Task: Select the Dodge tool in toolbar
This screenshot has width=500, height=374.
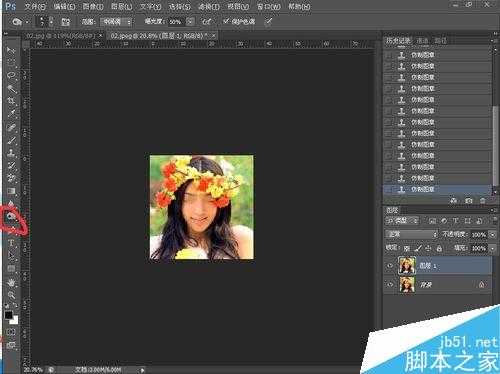Action: point(11,217)
